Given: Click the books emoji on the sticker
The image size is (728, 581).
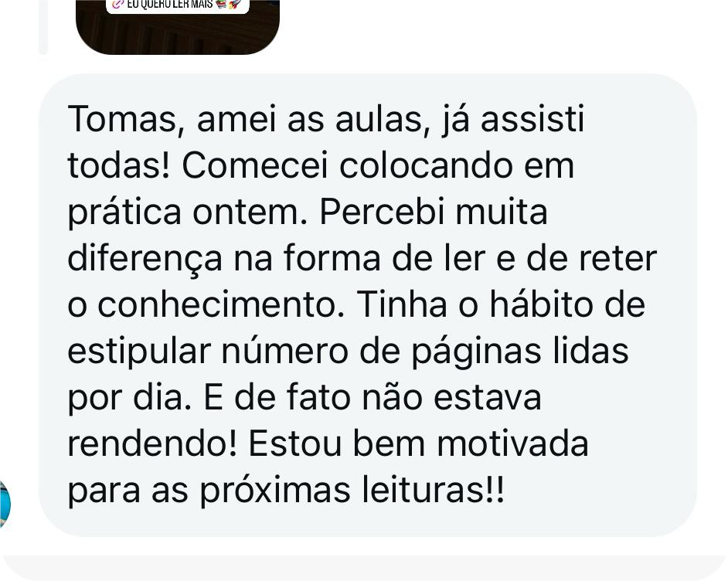Looking at the screenshot, I should pos(222,4).
